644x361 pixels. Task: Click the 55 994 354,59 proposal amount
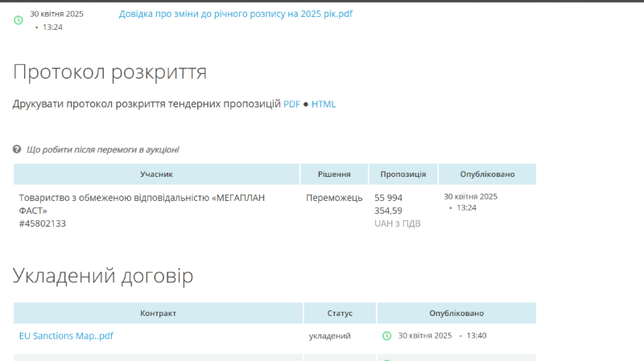(389, 204)
